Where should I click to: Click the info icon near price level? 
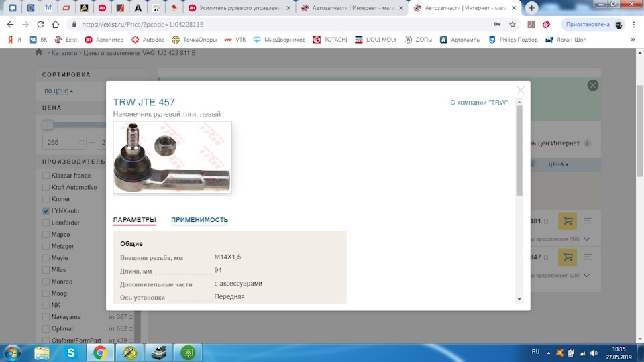588,143
